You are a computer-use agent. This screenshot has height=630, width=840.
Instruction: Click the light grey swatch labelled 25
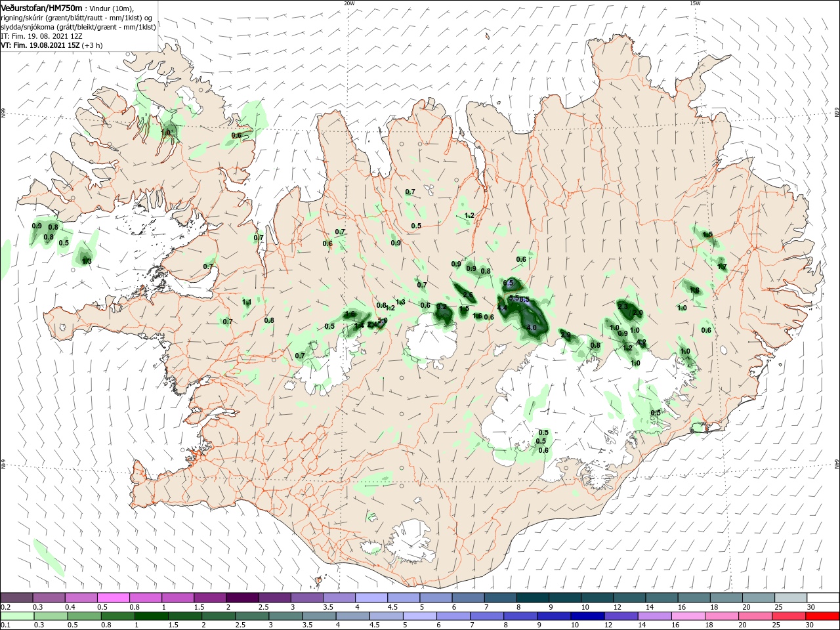[790, 597]
